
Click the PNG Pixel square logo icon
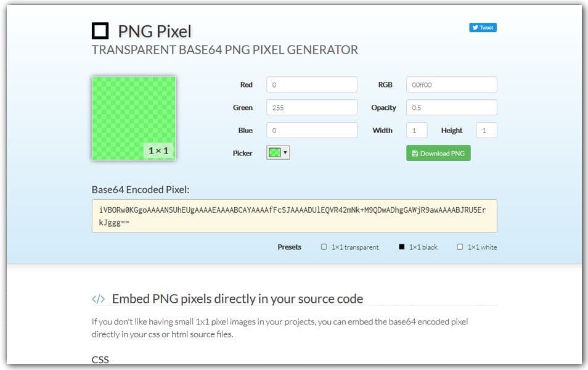pyautogui.click(x=99, y=30)
